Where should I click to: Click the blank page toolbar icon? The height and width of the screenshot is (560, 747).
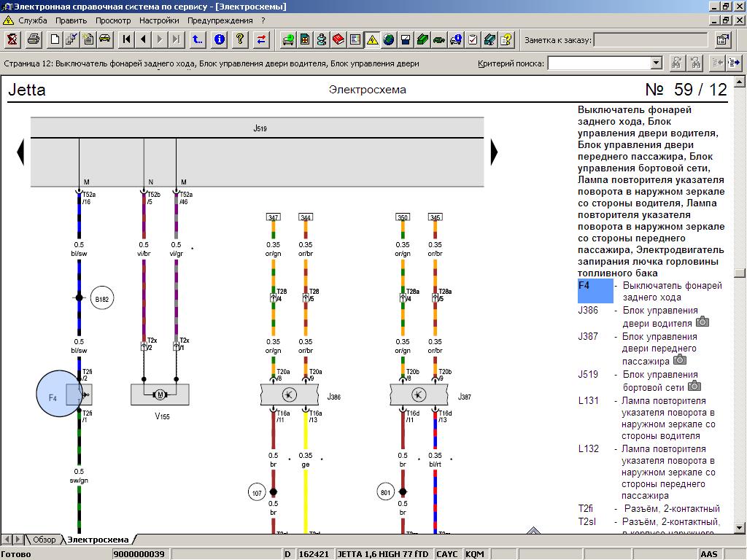pos(55,39)
